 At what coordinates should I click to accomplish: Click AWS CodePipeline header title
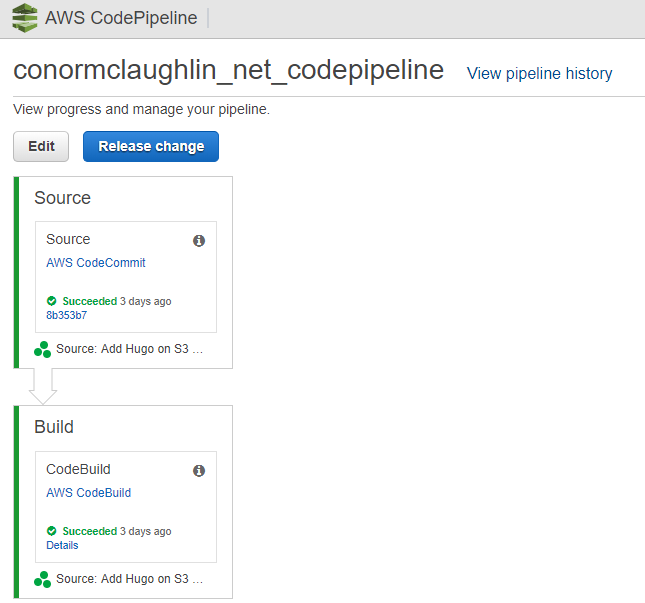121,18
